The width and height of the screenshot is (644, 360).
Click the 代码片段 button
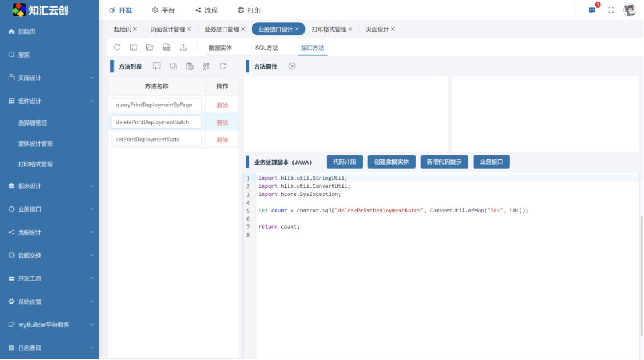[x=345, y=162]
